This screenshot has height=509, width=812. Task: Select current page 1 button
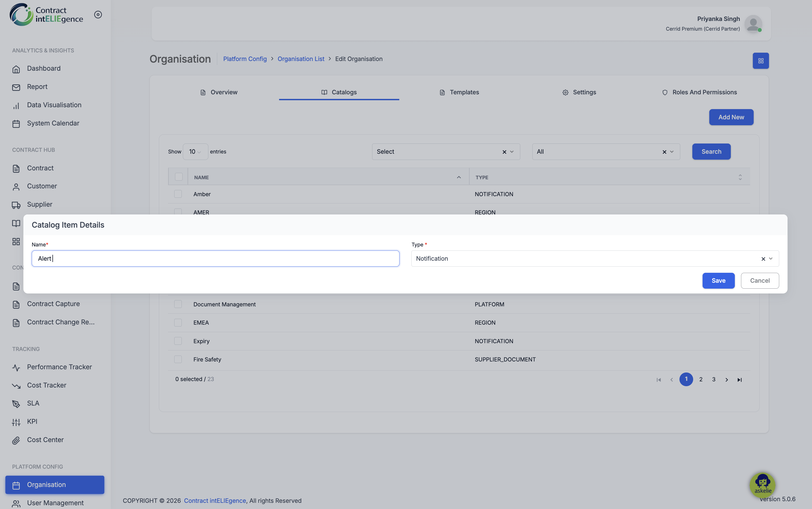tap(686, 379)
